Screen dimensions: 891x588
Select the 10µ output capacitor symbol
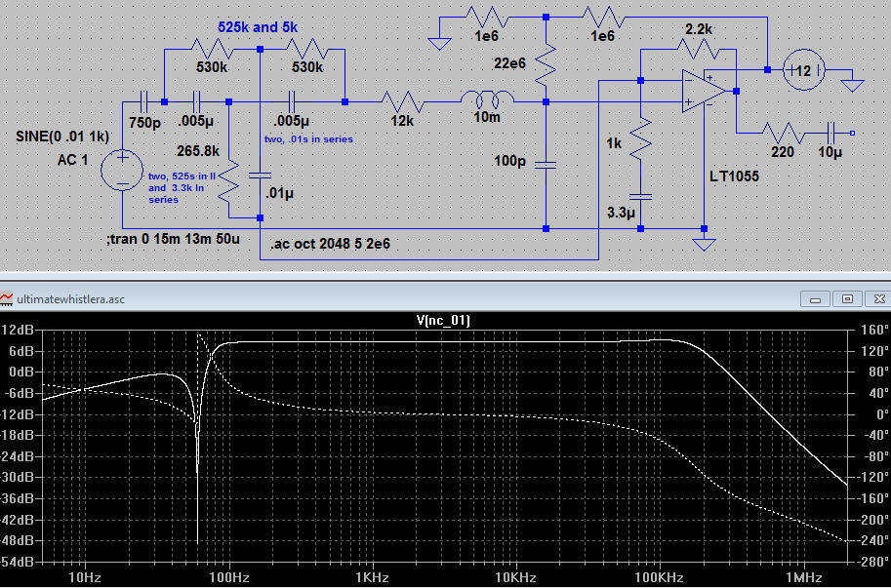[x=830, y=134]
